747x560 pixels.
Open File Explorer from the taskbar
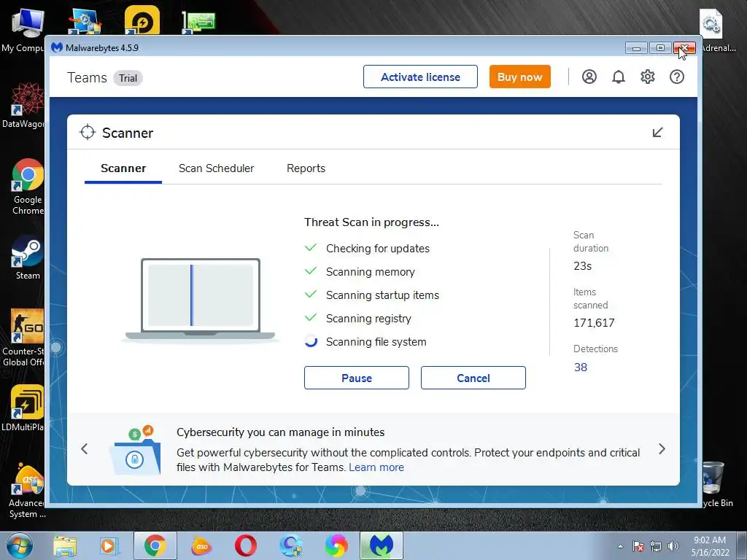(x=65, y=545)
